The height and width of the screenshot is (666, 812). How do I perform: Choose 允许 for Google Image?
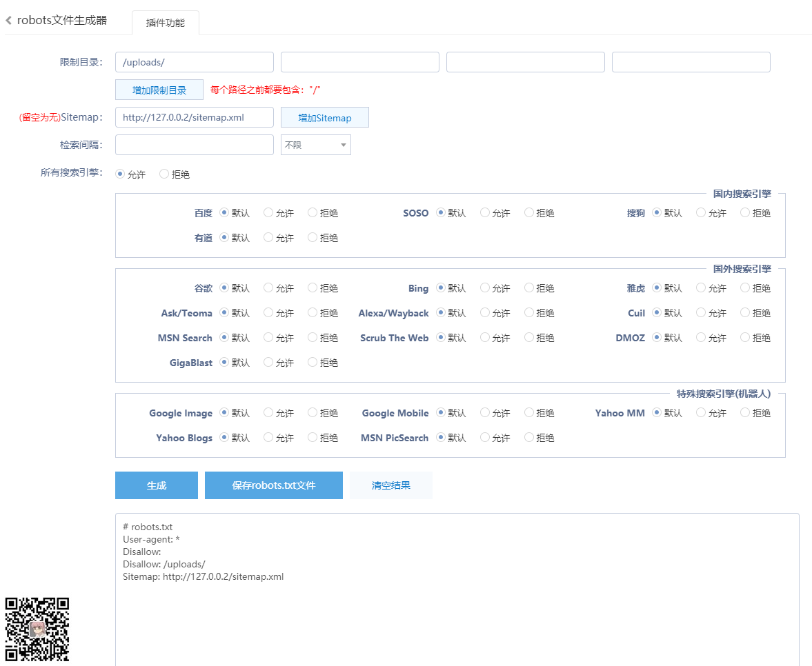coord(268,413)
